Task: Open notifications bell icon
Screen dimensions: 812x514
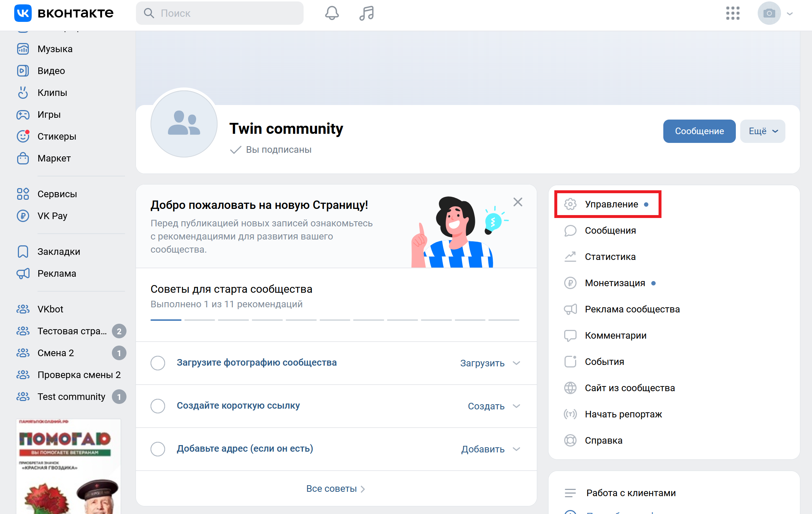Action: click(x=332, y=13)
